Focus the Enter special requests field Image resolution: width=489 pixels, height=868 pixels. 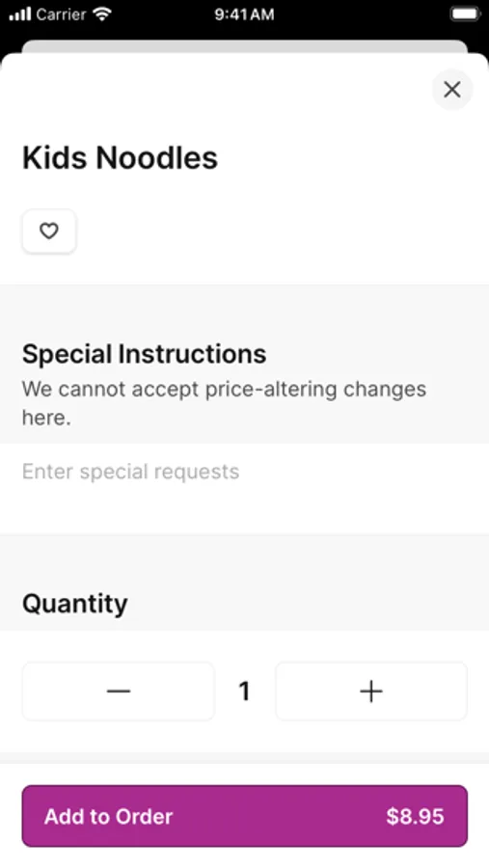tap(244, 488)
